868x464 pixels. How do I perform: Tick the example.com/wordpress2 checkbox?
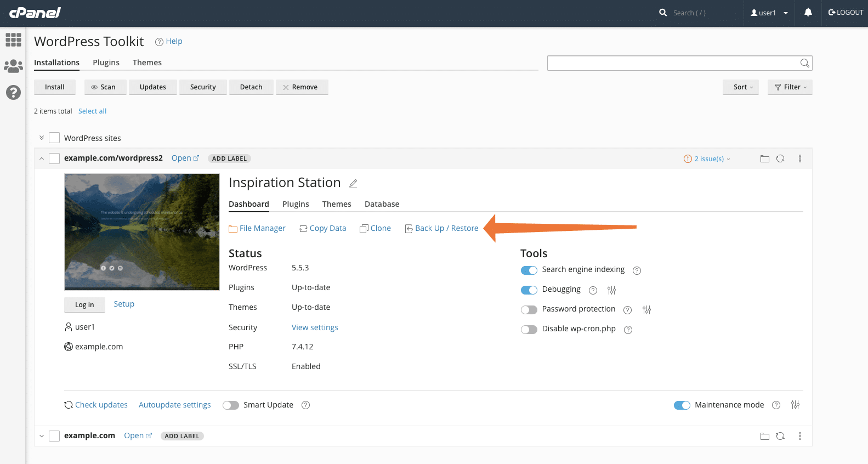[54, 159]
